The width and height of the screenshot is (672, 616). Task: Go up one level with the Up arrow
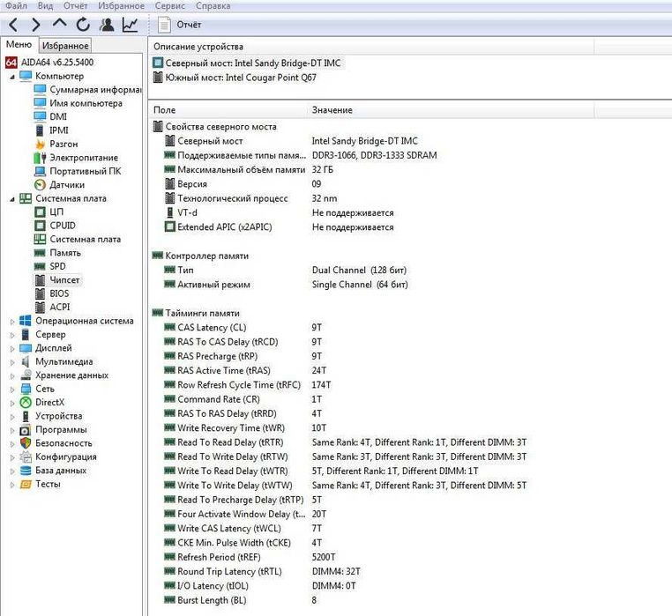pos(59,24)
